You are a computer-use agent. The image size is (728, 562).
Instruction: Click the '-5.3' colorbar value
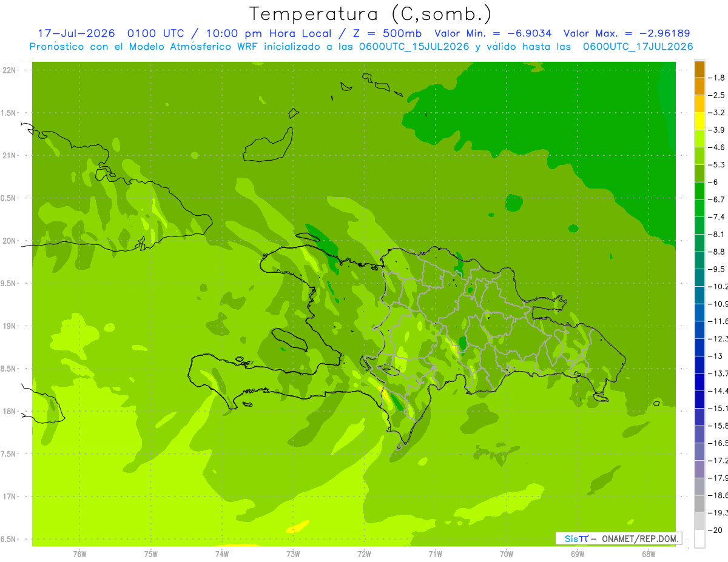716,164
